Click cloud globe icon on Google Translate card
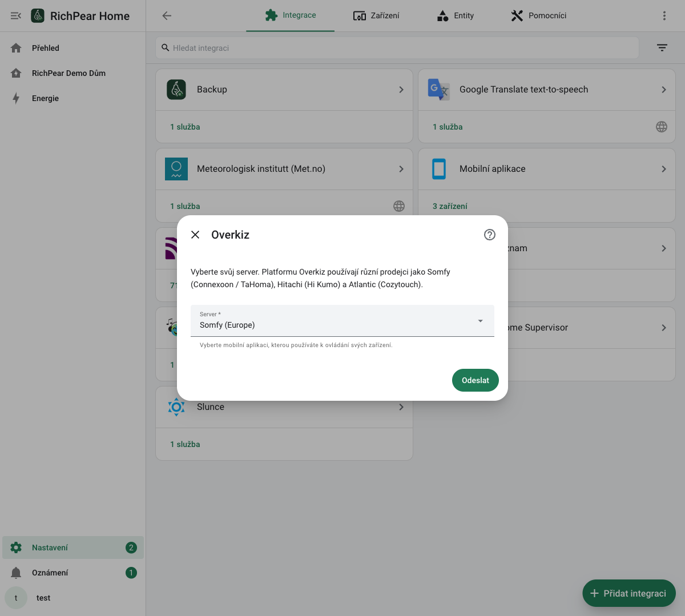Screen dimensions: 685x616 click(662, 127)
